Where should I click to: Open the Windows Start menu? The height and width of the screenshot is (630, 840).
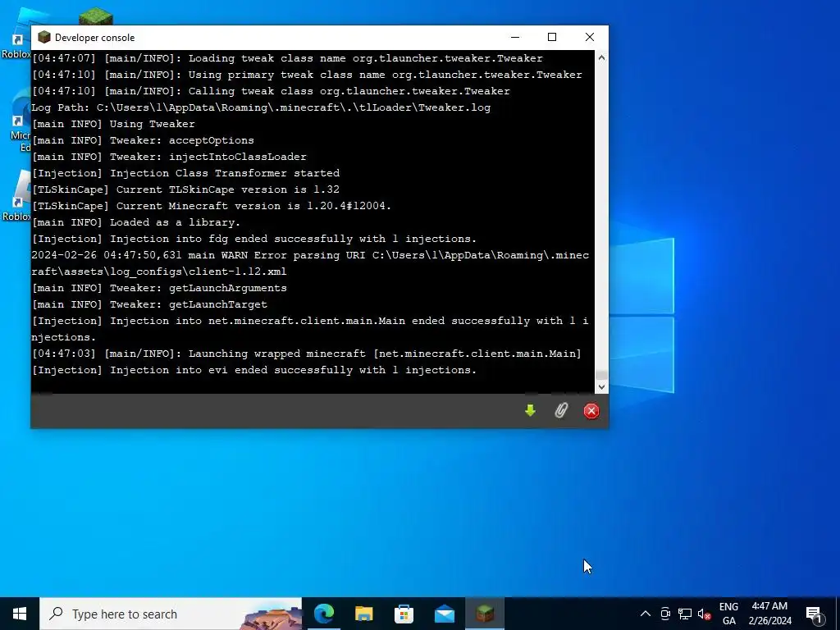(x=20, y=614)
